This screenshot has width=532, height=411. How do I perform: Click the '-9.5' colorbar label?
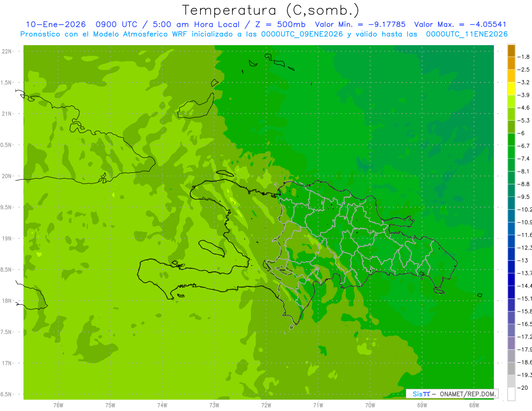pyautogui.click(x=524, y=197)
